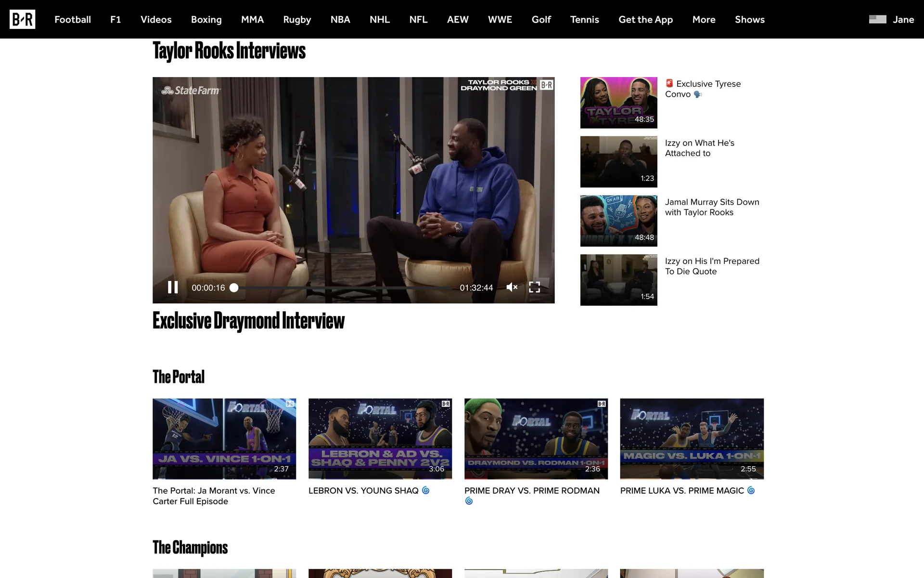Open the More navigation menu

tap(704, 20)
